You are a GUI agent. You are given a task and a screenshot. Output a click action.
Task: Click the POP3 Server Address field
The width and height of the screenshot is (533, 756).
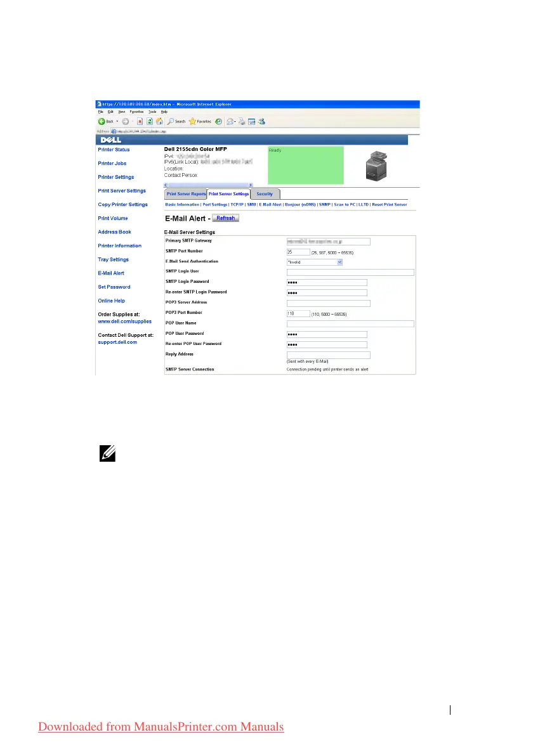coord(329,303)
